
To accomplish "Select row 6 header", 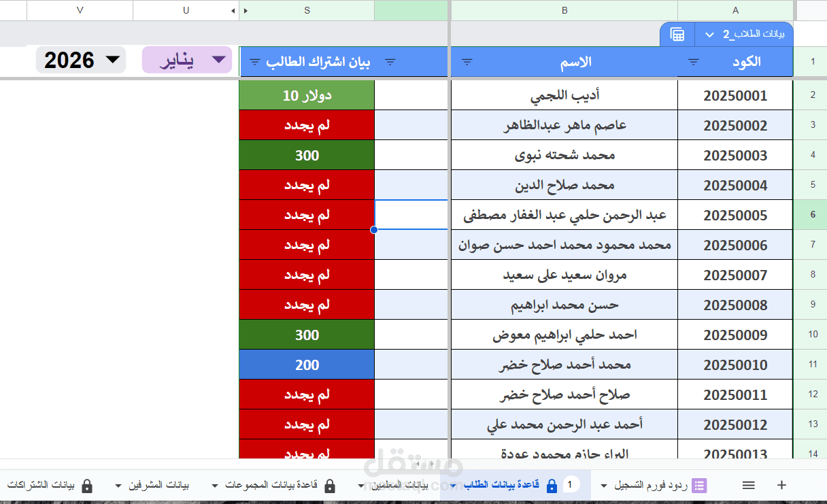I will pos(812,215).
